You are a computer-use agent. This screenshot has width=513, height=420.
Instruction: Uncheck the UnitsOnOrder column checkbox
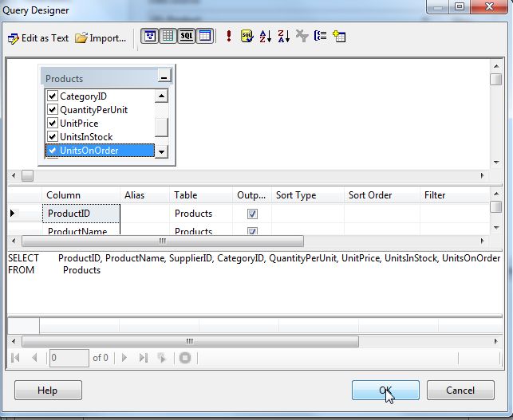(53, 151)
